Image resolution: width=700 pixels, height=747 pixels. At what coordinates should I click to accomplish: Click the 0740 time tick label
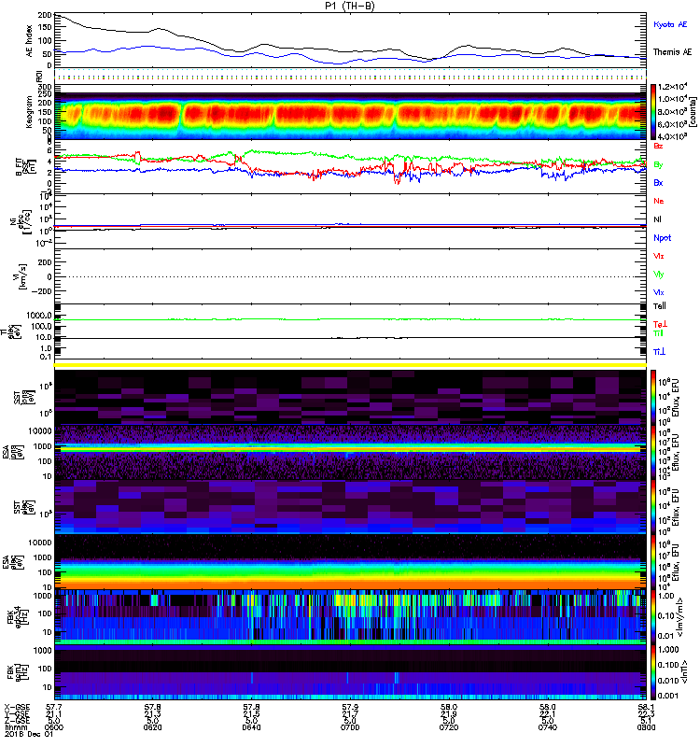click(548, 727)
